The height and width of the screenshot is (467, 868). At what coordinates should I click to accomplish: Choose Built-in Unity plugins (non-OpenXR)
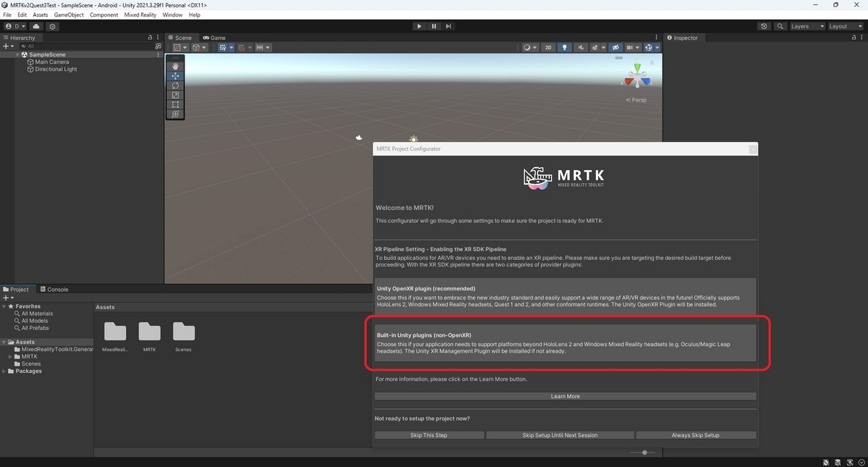click(565, 342)
